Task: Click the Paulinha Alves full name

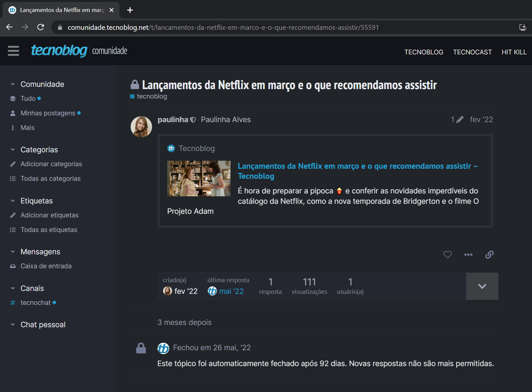Action: [x=226, y=120]
